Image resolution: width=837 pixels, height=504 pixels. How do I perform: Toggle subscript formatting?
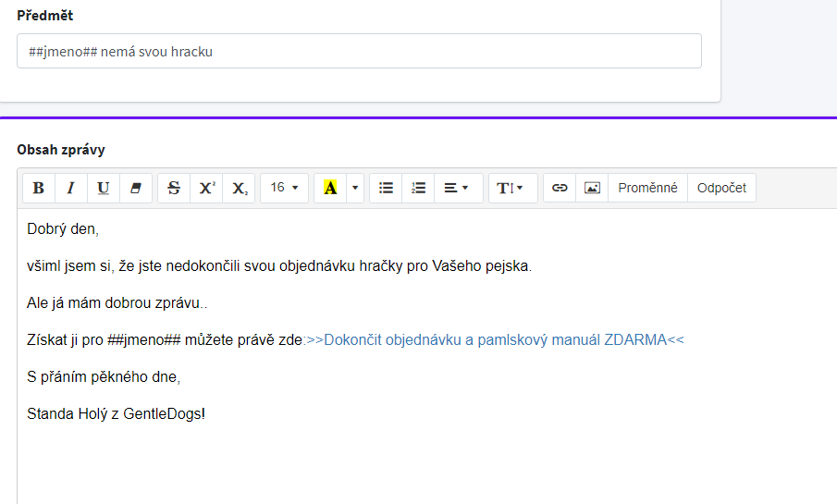pos(240,188)
